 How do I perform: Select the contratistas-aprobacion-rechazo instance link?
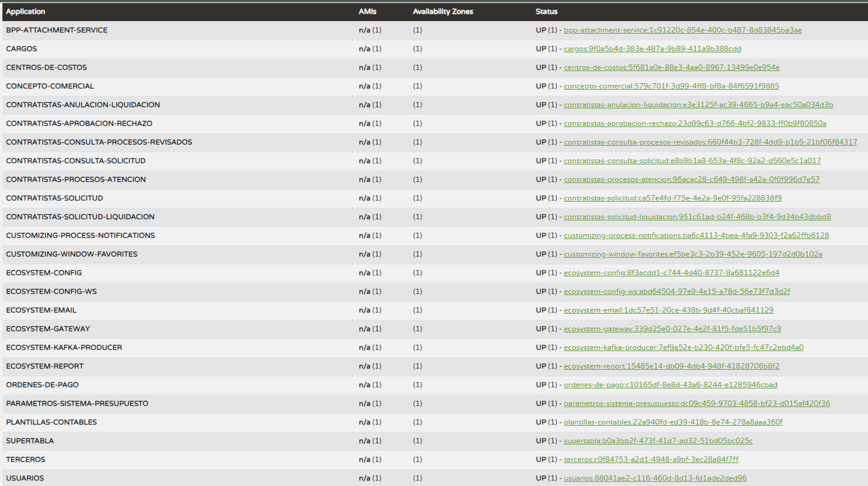(695, 123)
